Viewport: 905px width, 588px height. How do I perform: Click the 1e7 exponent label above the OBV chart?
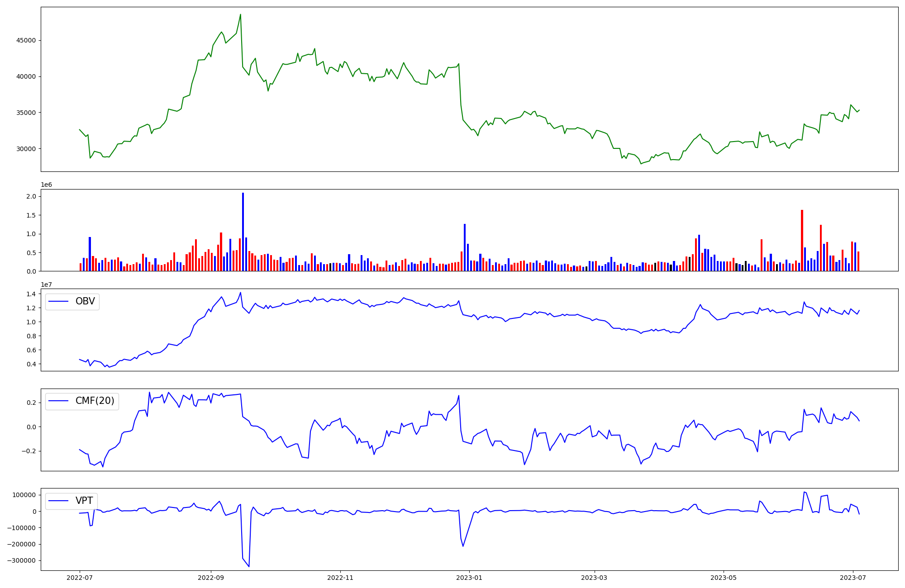(47, 285)
